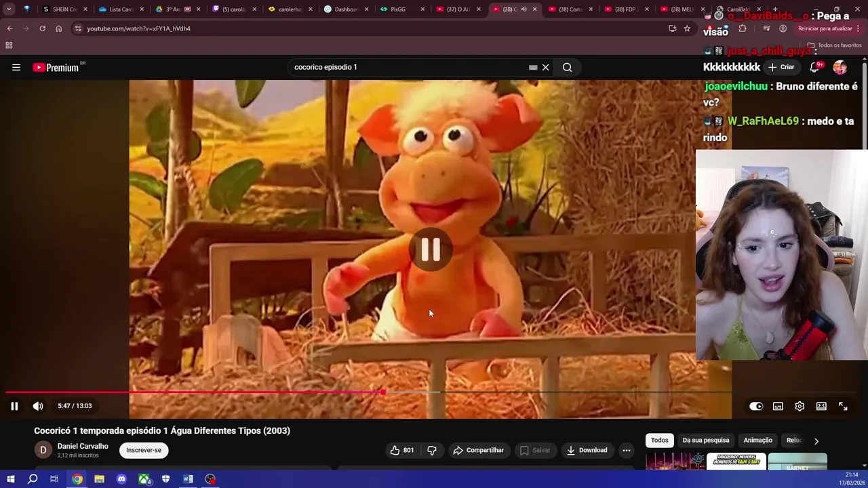Viewport: 868px width, 488px height.
Task: Show more filter chips with right arrow
Action: pos(816,441)
